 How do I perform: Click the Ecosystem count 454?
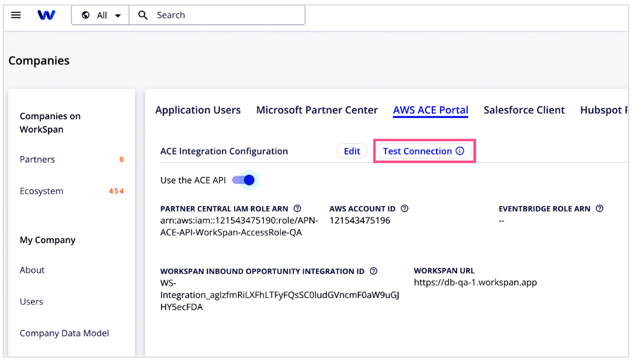(x=116, y=191)
